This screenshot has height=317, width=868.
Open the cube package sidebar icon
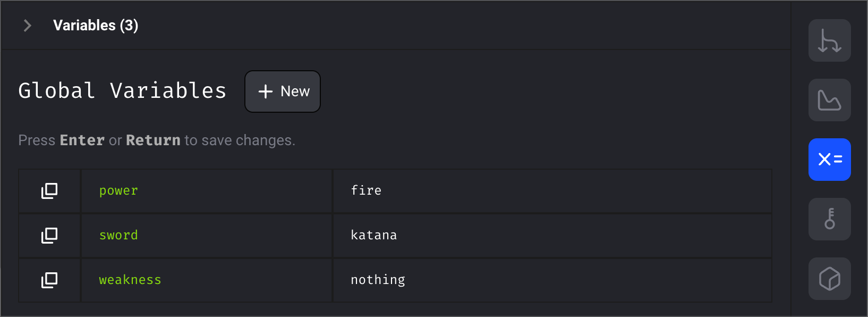tap(830, 279)
